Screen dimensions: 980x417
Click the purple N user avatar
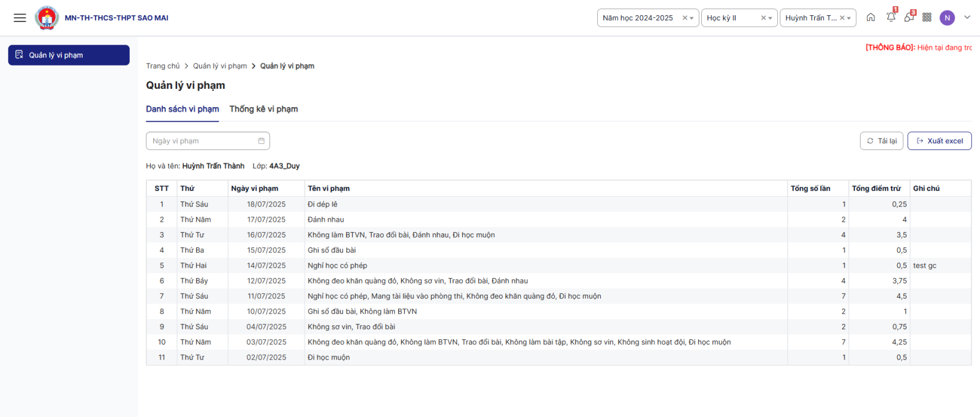947,18
